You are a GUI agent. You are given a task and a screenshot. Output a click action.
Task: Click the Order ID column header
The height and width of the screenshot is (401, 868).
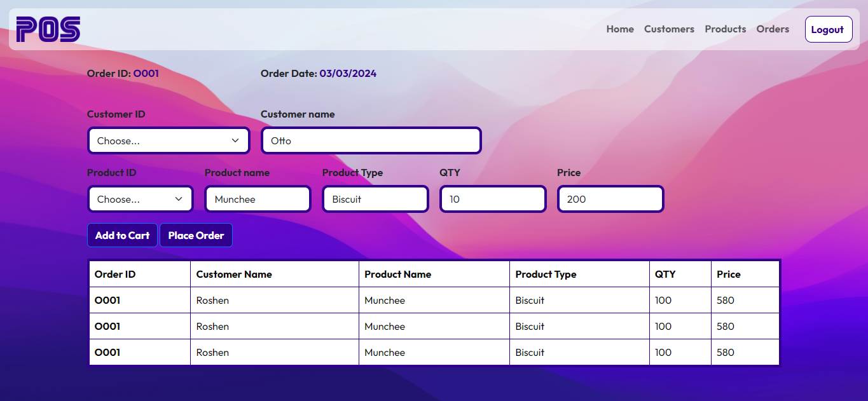(x=115, y=275)
